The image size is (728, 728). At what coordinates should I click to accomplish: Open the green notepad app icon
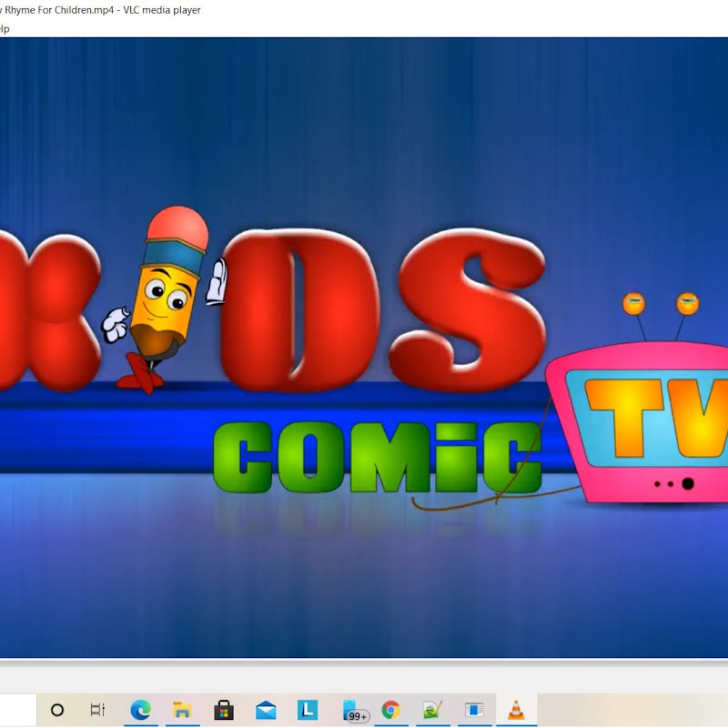pyautogui.click(x=432, y=710)
